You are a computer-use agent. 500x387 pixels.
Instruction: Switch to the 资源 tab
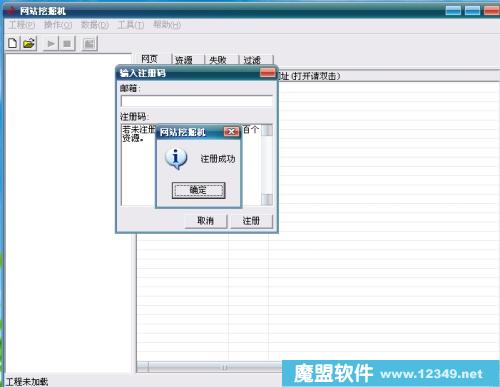coord(184,60)
